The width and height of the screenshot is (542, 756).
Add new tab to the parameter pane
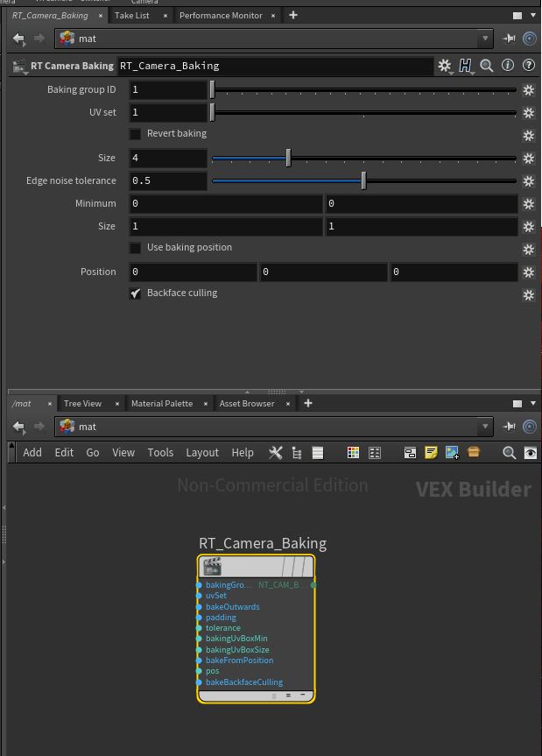pos(293,16)
